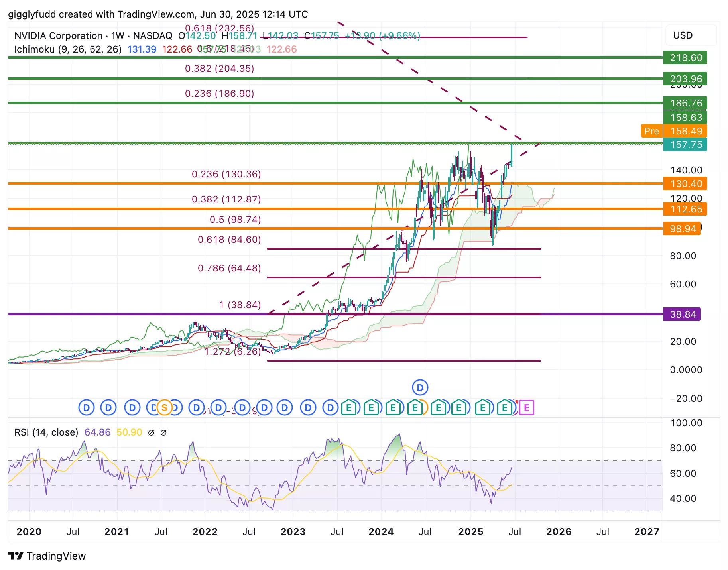
Task: Click the purple E upcoming earnings marker
Action: point(527,408)
